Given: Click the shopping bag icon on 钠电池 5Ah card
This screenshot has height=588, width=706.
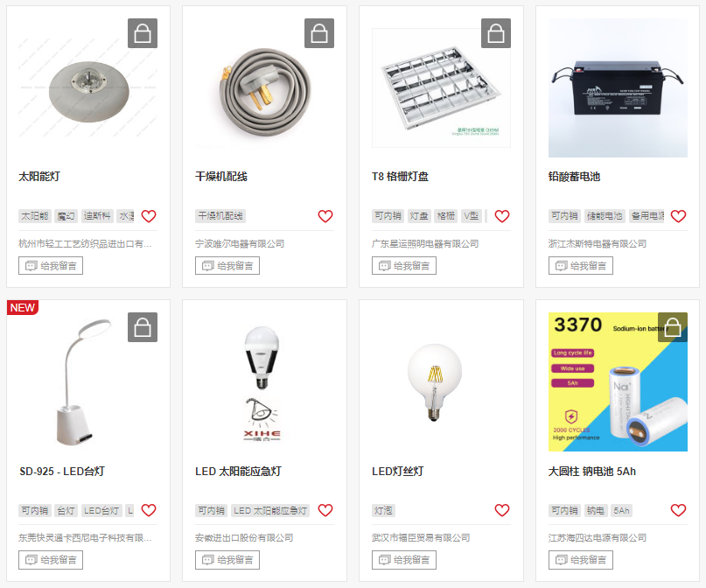Looking at the screenshot, I should tap(672, 327).
